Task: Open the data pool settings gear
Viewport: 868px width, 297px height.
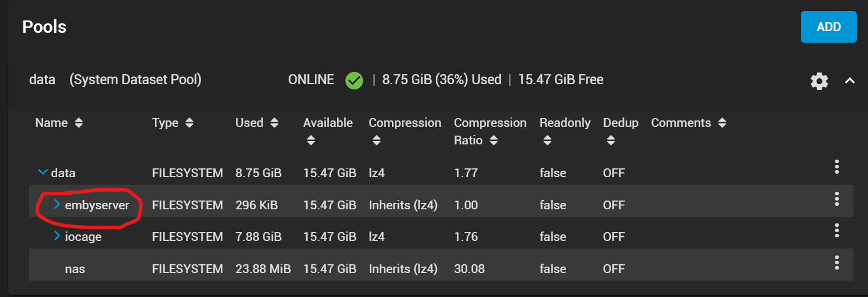Action: click(819, 81)
